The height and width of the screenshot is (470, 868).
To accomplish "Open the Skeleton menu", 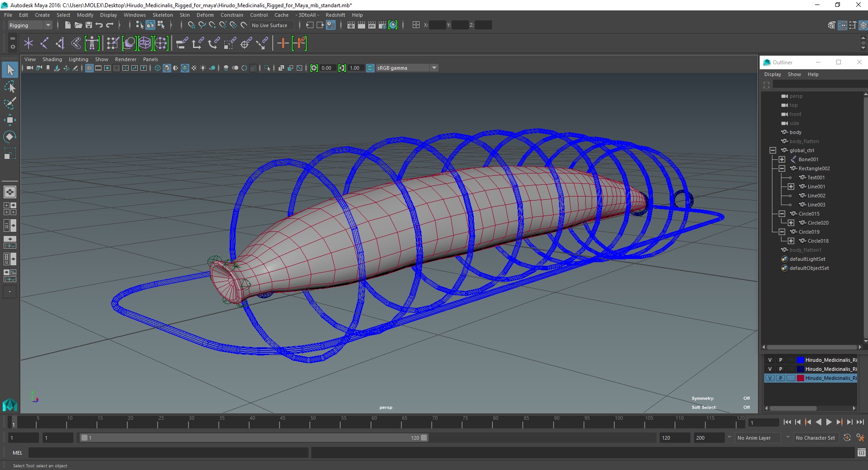I will point(163,15).
